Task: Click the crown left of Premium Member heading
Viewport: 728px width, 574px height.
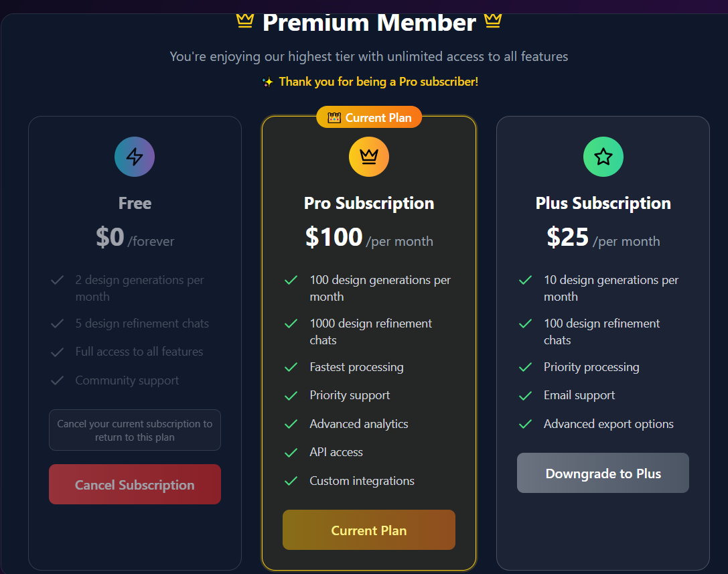Action: (x=245, y=21)
